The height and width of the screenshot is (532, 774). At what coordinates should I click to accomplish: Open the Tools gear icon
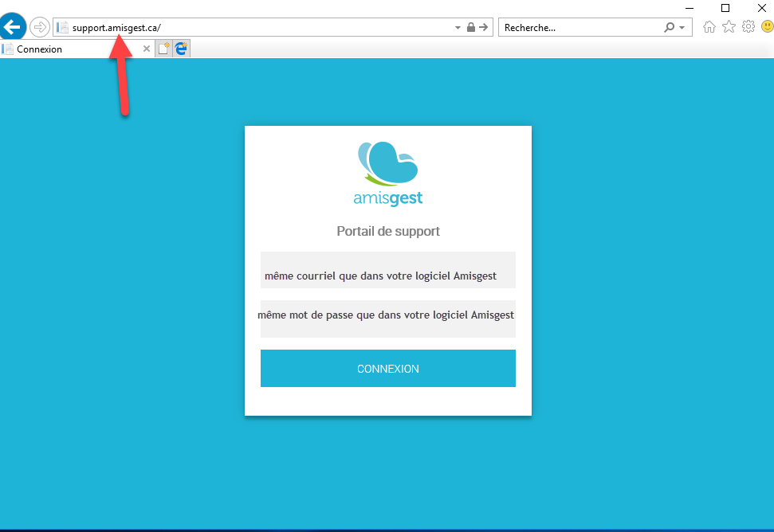(x=748, y=26)
